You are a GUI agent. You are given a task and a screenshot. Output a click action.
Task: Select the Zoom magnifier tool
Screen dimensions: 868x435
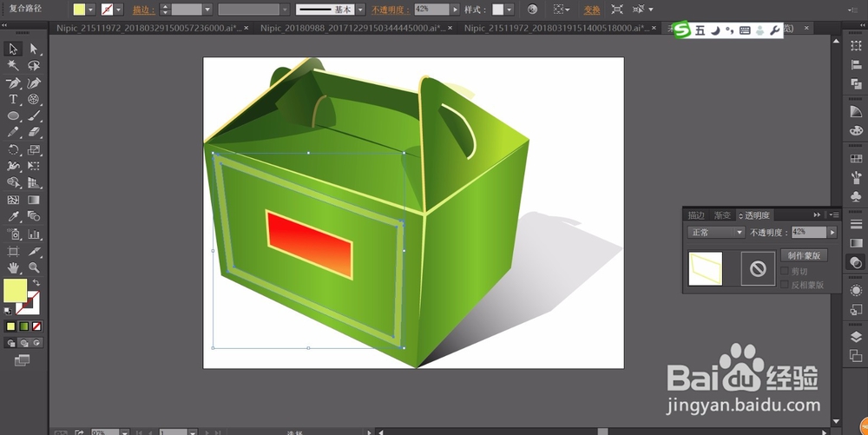34,268
